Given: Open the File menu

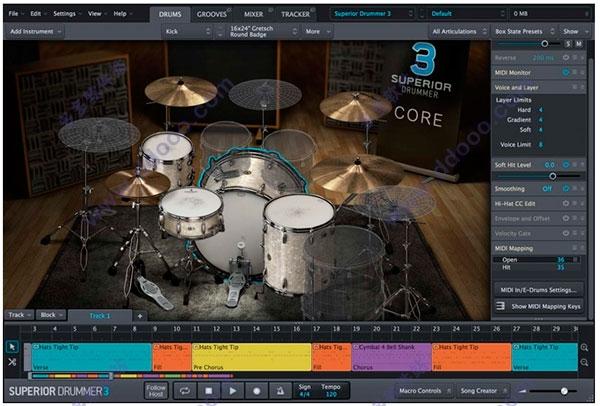Looking at the screenshot, I should coord(15,14).
